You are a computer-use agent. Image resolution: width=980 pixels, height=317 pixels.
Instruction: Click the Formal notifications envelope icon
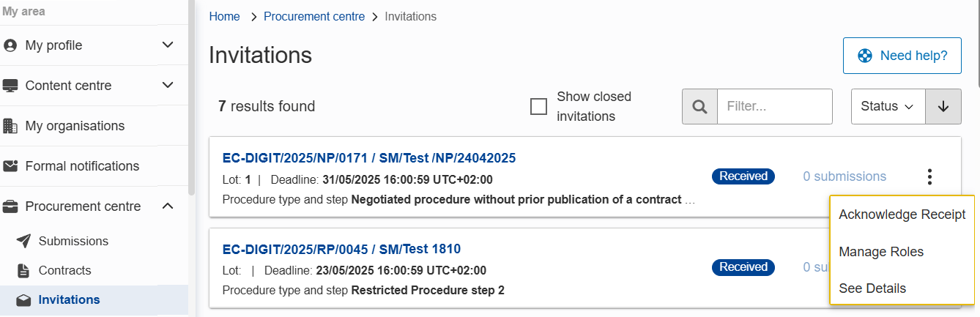click(x=10, y=166)
